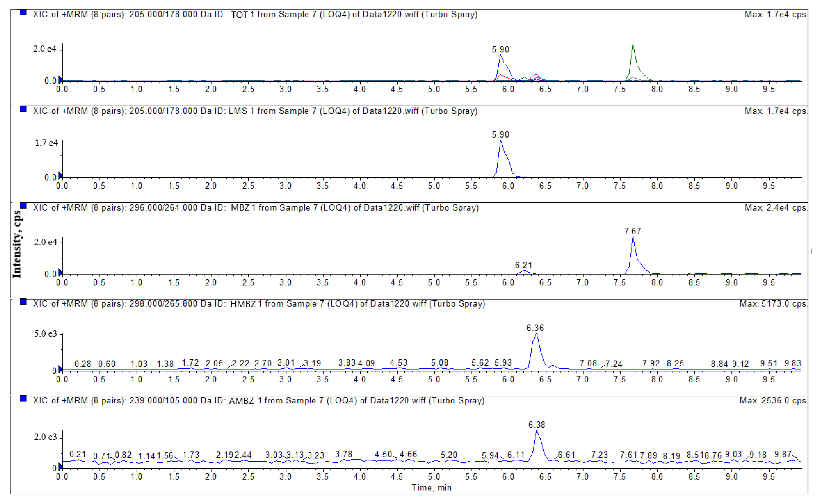Screen dimensions: 817x504
Task: Click the Intensity, cps vertical axis label
Action: pyautogui.click(x=17, y=244)
